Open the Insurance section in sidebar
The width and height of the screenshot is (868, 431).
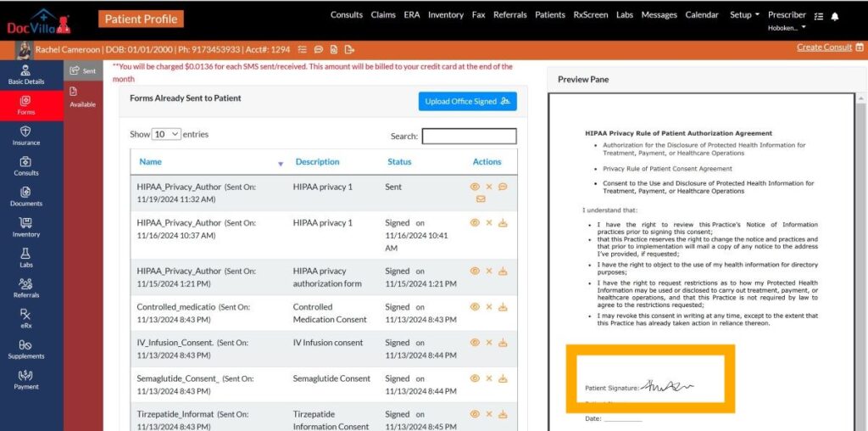[26, 137]
